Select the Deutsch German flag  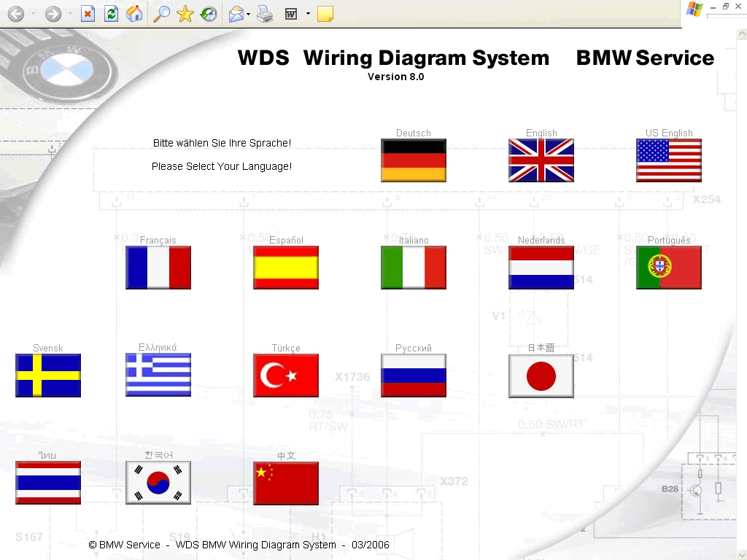(x=414, y=160)
